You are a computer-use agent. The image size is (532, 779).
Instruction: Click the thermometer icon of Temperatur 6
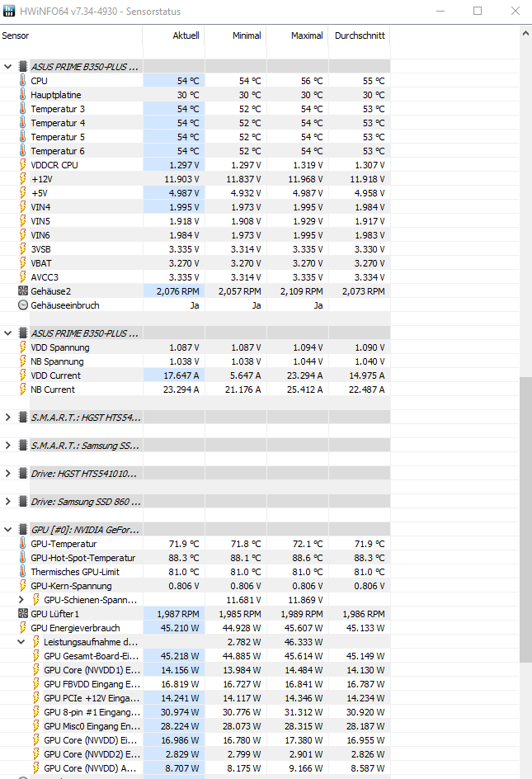[x=22, y=150]
